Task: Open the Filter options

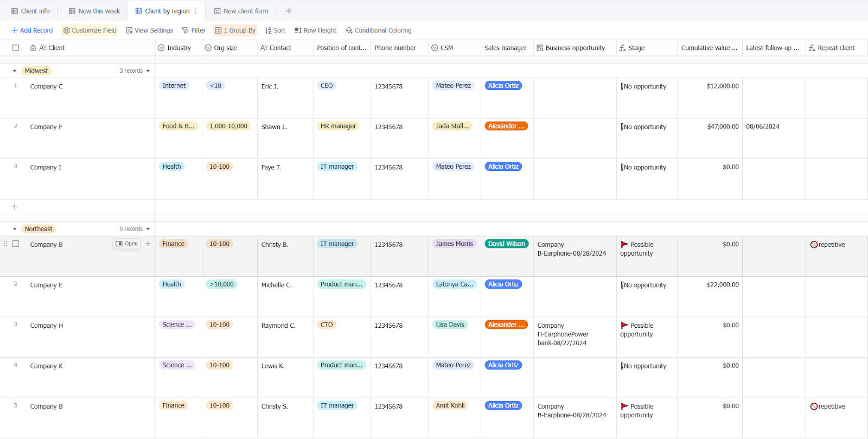Action: tap(194, 30)
